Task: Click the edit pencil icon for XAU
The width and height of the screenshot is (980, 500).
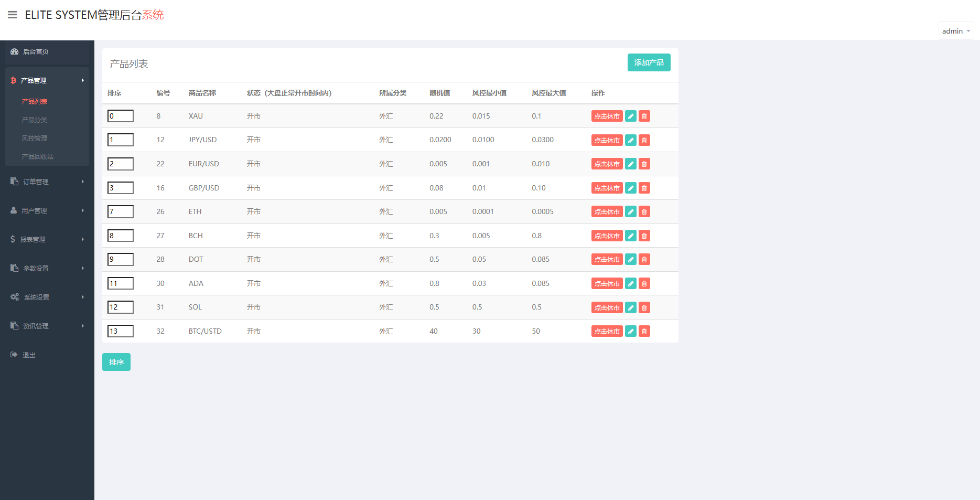Action: click(631, 116)
